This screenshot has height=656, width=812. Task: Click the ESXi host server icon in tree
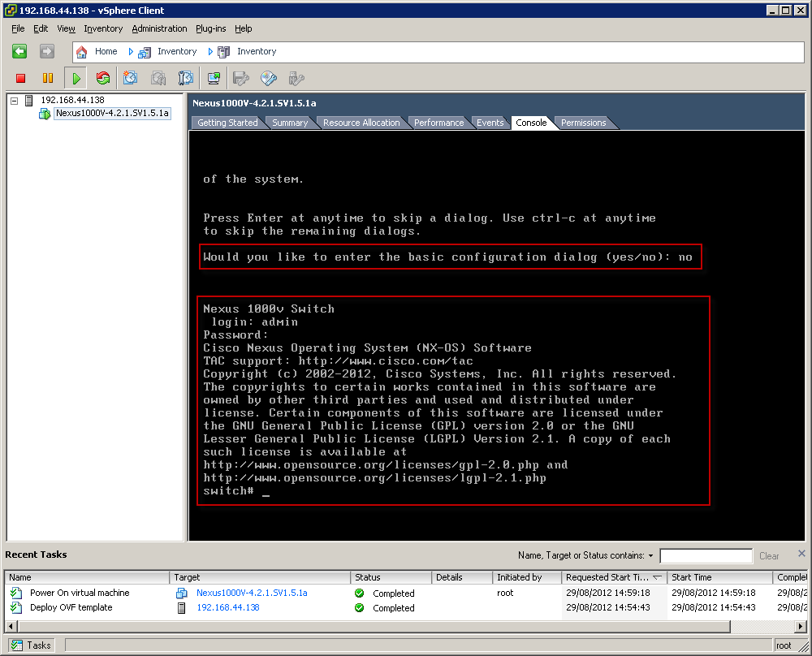29,100
